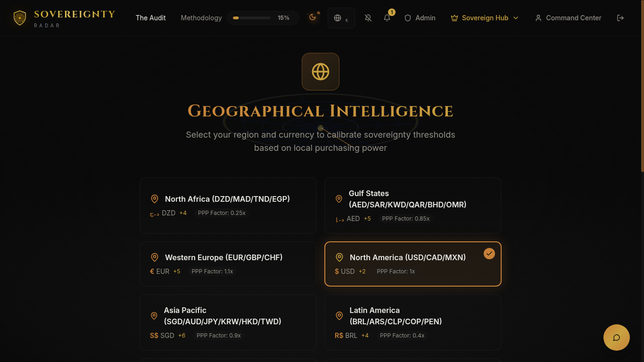Open the Methodology page
Screen dimensions: 644x362
click(x=201, y=18)
